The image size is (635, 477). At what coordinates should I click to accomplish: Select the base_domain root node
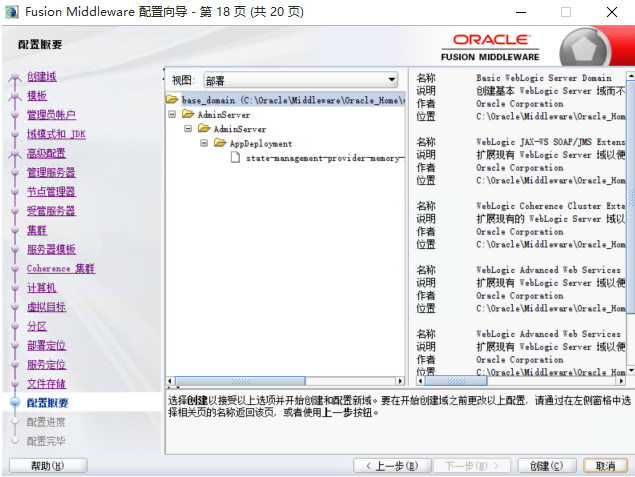coord(293,100)
